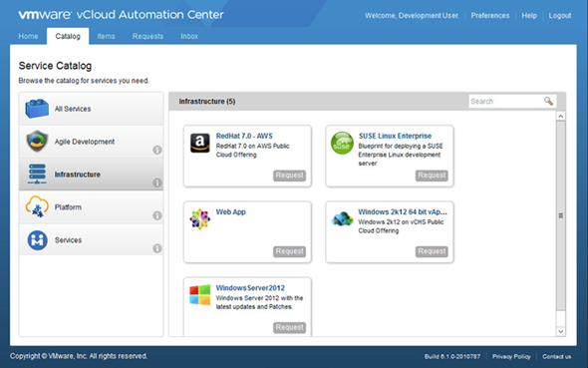This screenshot has width=588, height=368.
Task: Click the WindowsServer2012 Windows logo icon
Action: click(x=200, y=295)
